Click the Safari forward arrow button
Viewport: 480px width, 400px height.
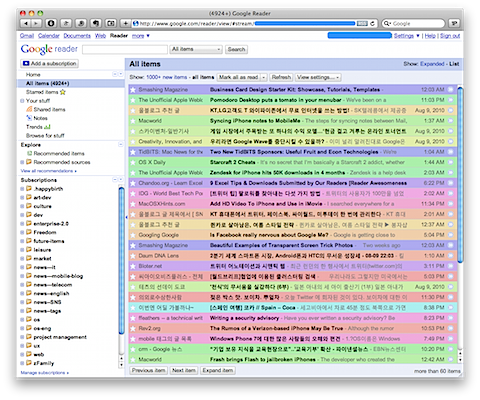click(36, 23)
